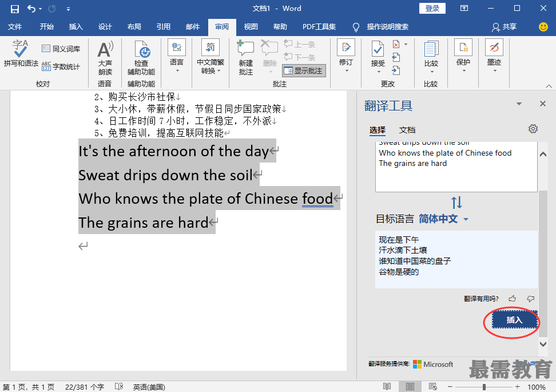This screenshot has height=392, width=556.
Task: Click the zoom out minus button
Action: [450, 387]
